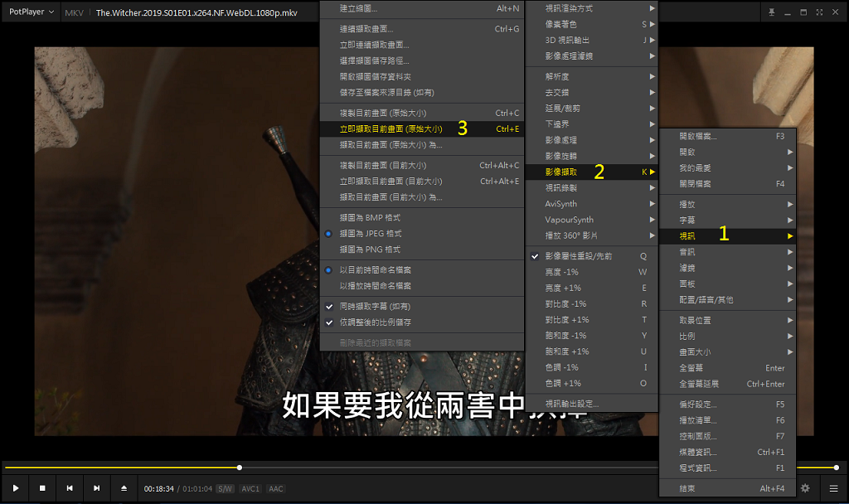The height and width of the screenshot is (504, 849).
Task: Open the settings gear in control bar
Action: [x=805, y=488]
